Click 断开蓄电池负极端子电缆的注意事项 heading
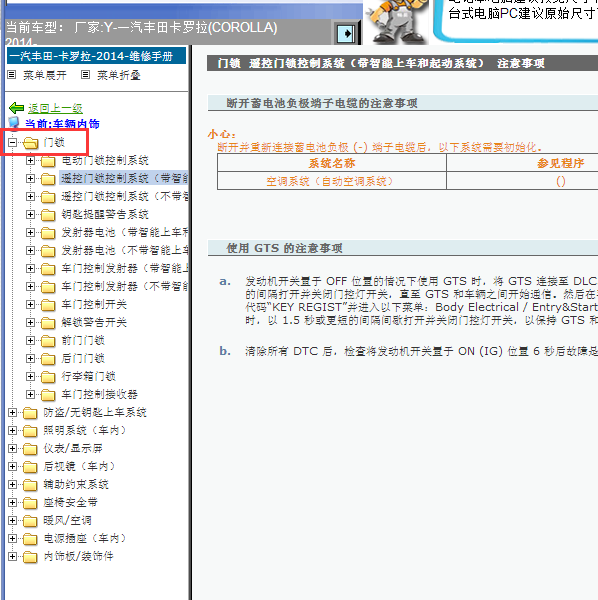The image size is (598, 600). [322, 103]
